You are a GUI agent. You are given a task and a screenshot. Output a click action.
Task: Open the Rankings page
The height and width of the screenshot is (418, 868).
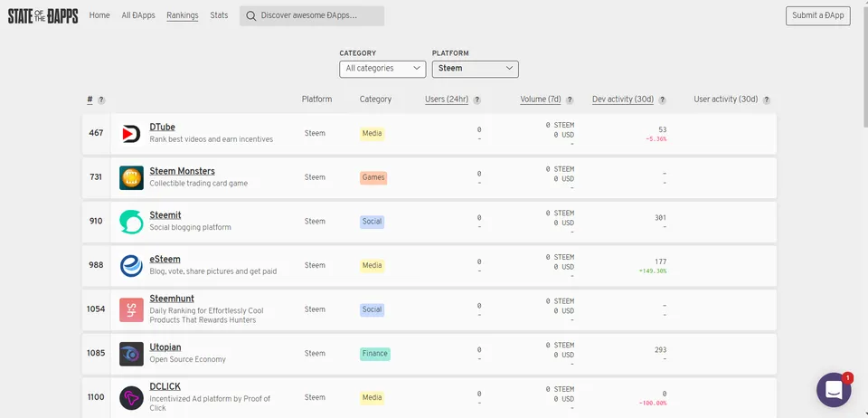coord(182,15)
